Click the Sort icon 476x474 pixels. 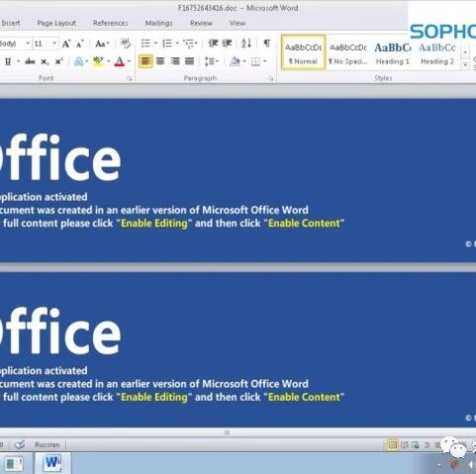[x=246, y=44]
